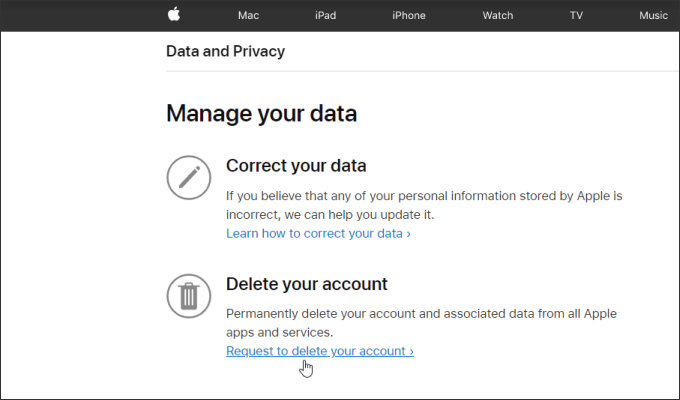Click the trash can circle icon
The image size is (680, 400).
click(x=189, y=296)
